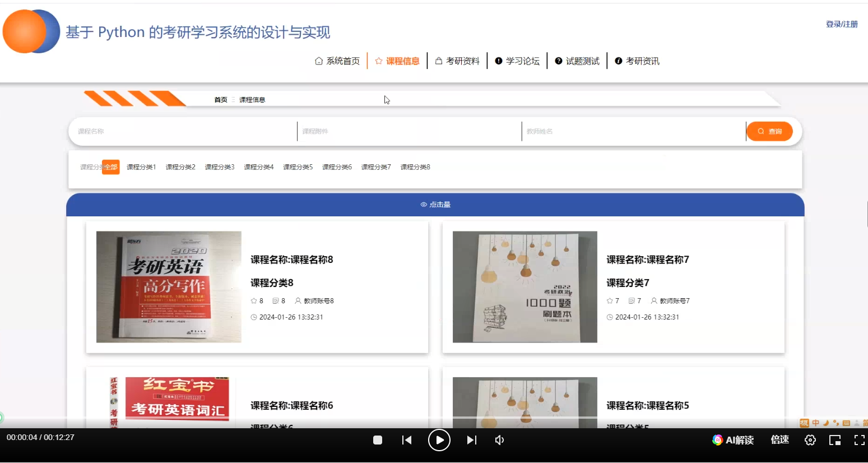The image size is (868, 463).
Task: Skip to the previous video
Action: click(x=407, y=440)
